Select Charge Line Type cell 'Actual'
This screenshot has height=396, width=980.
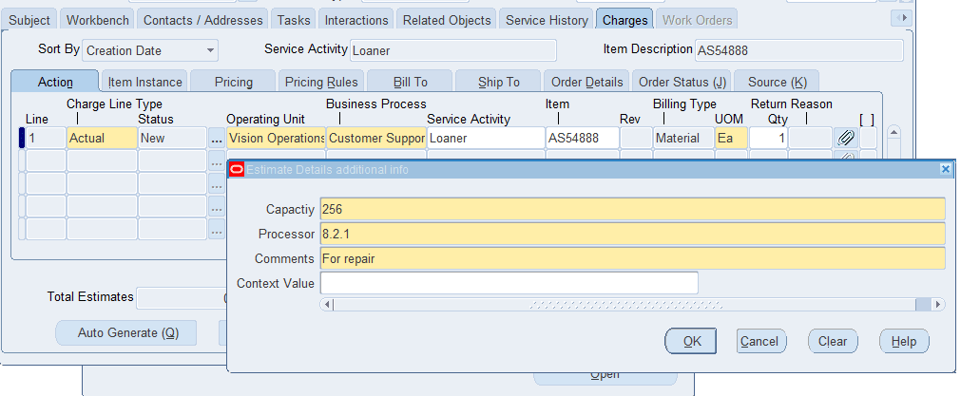(x=102, y=138)
